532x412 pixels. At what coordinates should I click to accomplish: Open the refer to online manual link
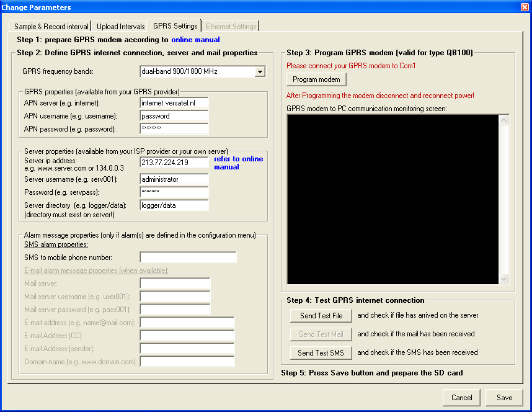coord(238,163)
